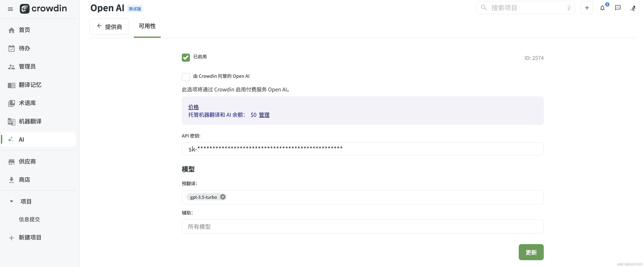Select the Glossary (术语库) menu item
The height and width of the screenshot is (267, 644).
point(27,103)
